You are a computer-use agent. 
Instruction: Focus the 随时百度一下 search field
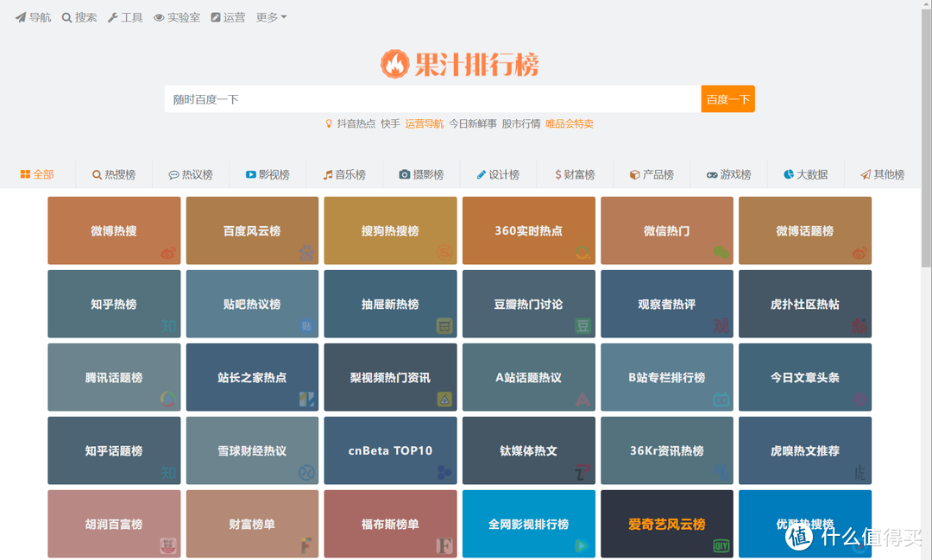(x=432, y=98)
